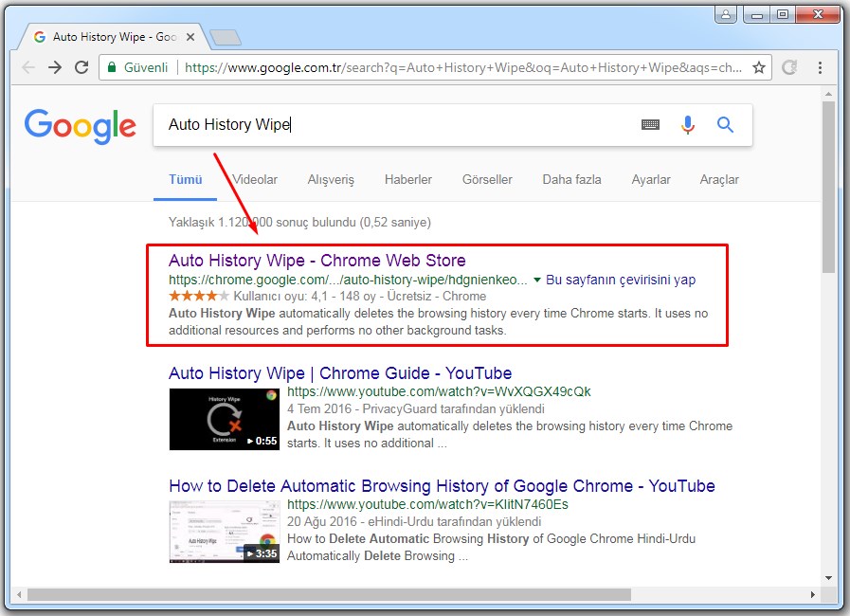The width and height of the screenshot is (850, 616).
Task: Start voice search with microphone icon
Action: pyautogui.click(x=688, y=124)
